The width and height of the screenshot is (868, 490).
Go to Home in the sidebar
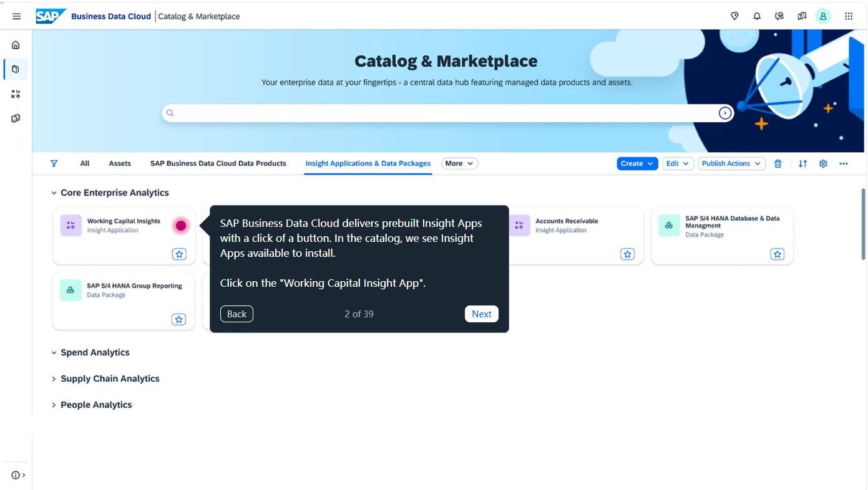[16, 45]
